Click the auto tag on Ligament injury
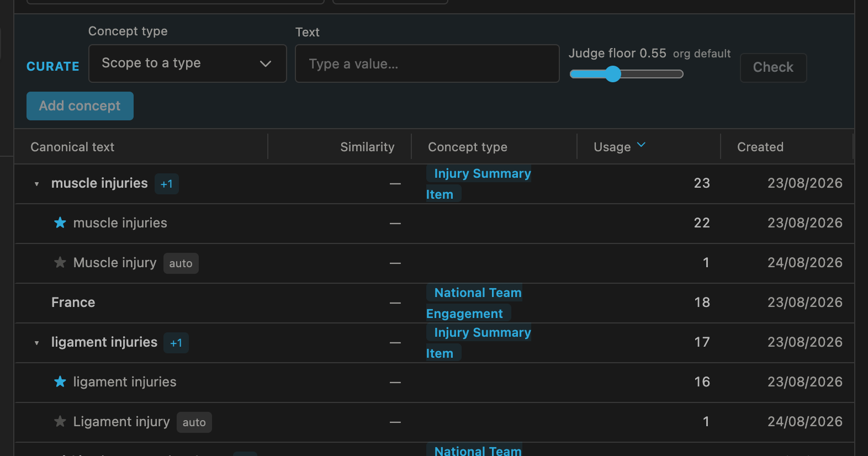Screen dimensions: 868x456 [194, 422]
